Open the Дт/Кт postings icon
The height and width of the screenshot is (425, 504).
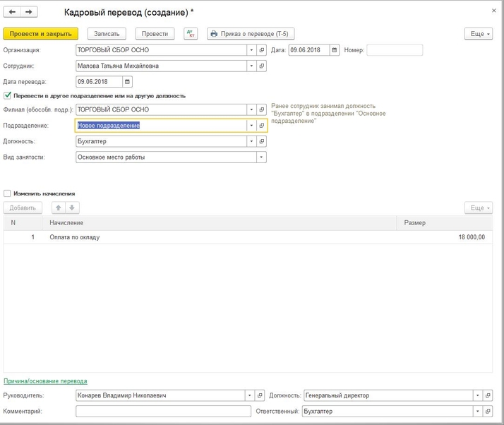(x=191, y=33)
